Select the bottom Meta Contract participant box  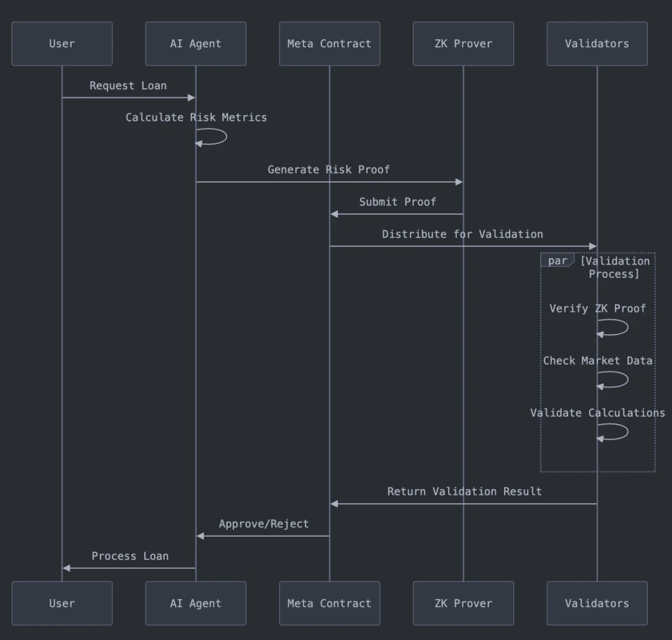coord(329,603)
